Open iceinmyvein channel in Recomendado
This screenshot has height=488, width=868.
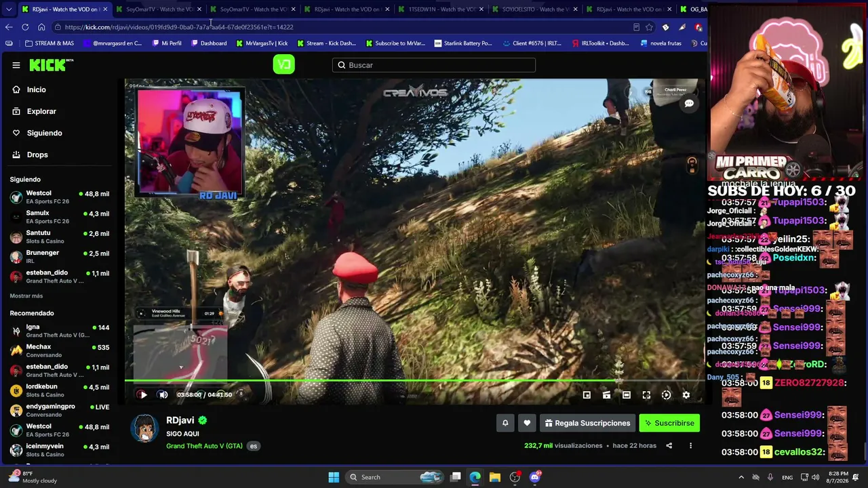click(60, 450)
